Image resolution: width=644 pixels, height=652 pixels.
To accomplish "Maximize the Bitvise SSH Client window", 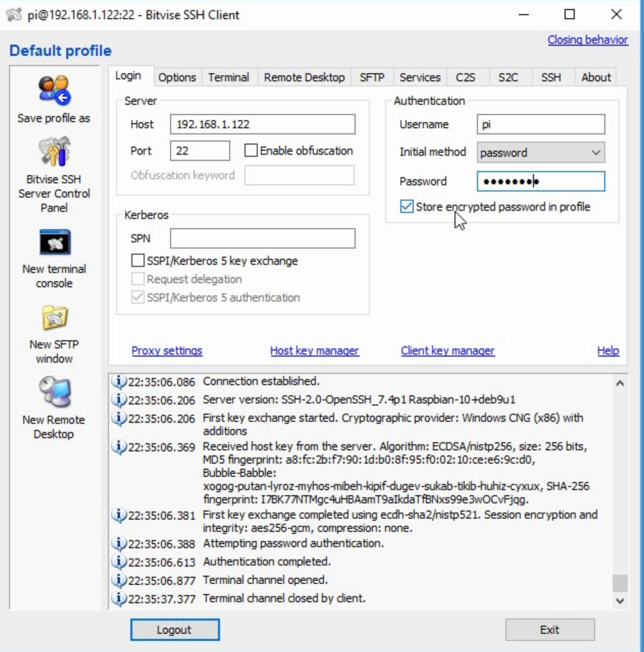I will (570, 14).
